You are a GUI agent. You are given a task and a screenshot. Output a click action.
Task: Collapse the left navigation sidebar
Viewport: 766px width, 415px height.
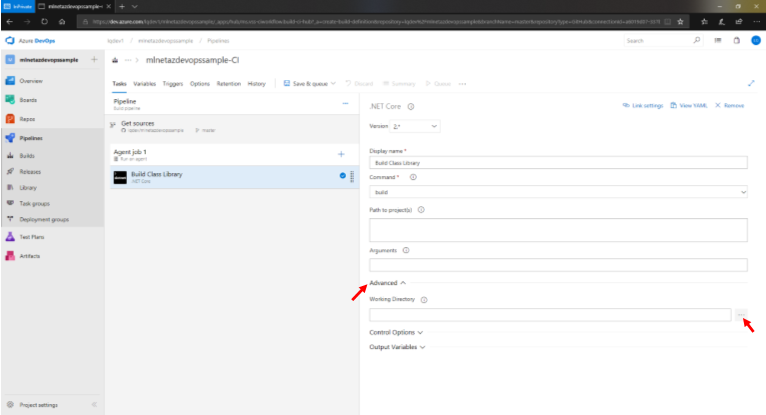(x=94, y=405)
